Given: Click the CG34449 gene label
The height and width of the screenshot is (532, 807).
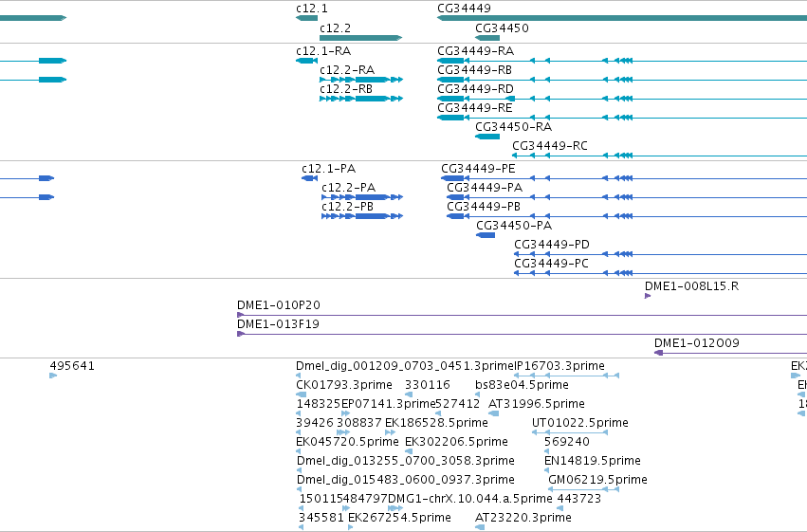Looking at the screenshot, I should (x=464, y=9).
